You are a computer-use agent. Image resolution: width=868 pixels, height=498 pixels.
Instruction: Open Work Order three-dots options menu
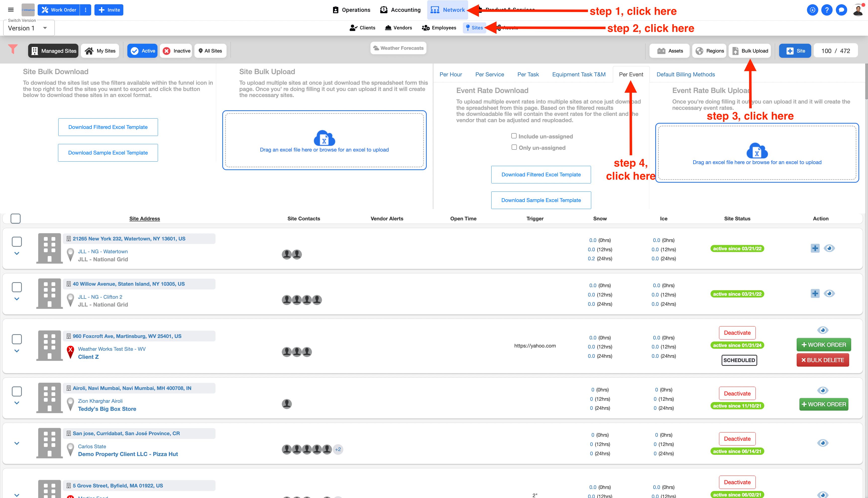point(85,10)
